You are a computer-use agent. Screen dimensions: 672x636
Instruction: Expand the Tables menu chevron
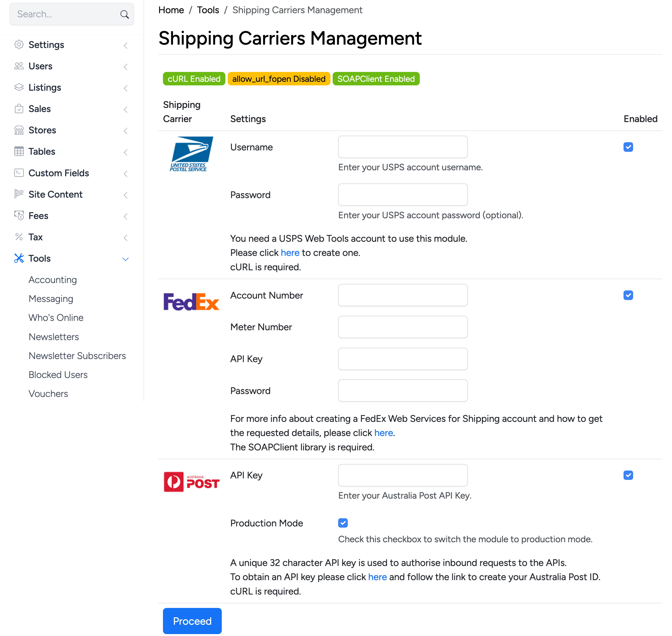tap(126, 152)
